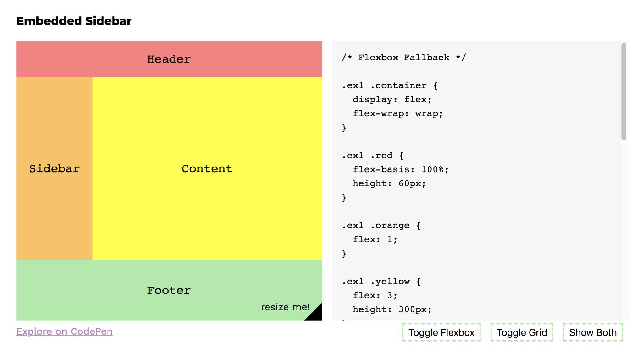Click the yellow Content area

pos(207,169)
